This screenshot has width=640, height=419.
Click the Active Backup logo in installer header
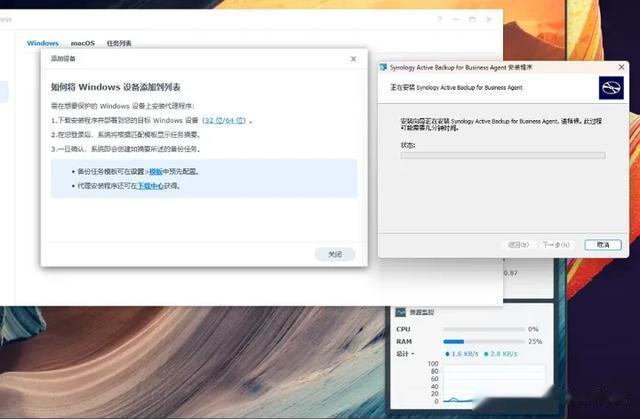(611, 88)
